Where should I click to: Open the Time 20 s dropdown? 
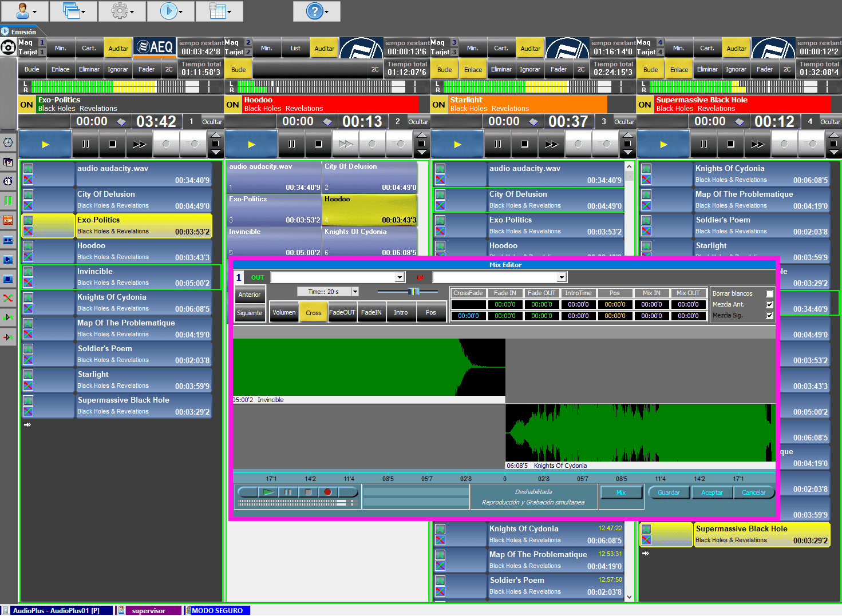355,292
